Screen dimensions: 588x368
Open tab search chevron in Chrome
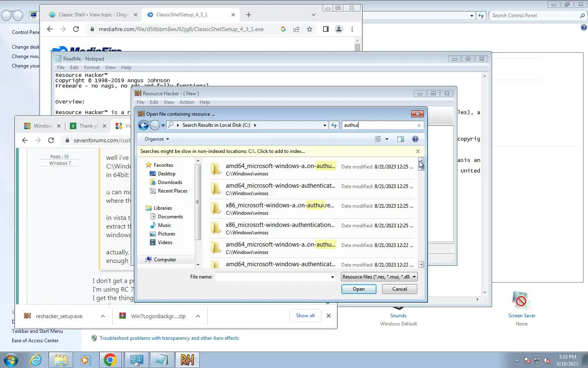click(313, 15)
